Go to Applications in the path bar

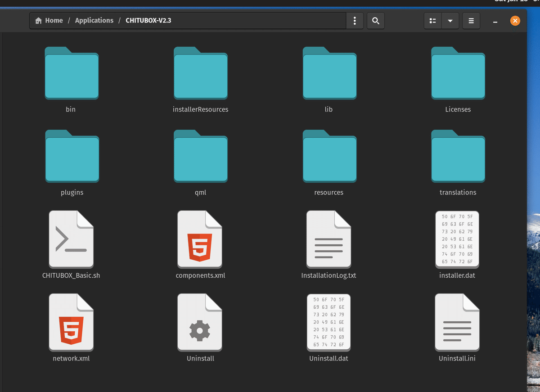click(x=94, y=21)
